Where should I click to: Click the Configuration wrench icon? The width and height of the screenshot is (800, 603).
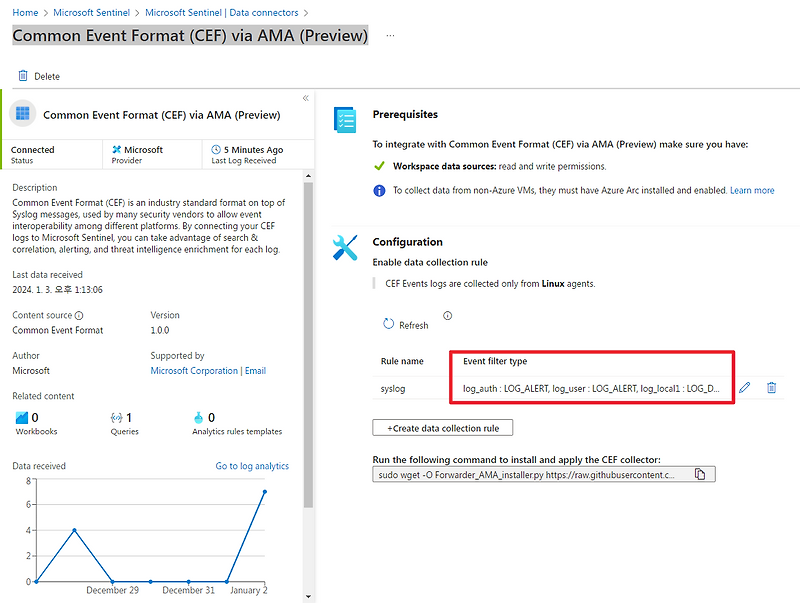[344, 248]
